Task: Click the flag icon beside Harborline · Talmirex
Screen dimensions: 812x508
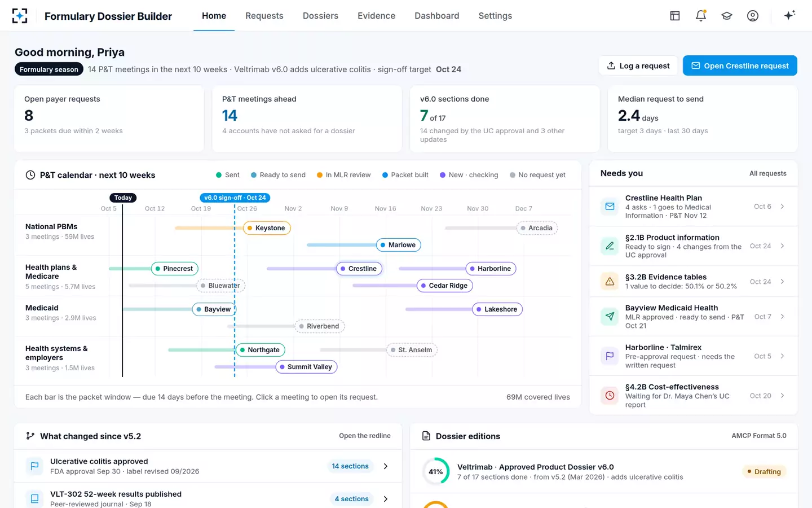Action: click(610, 356)
